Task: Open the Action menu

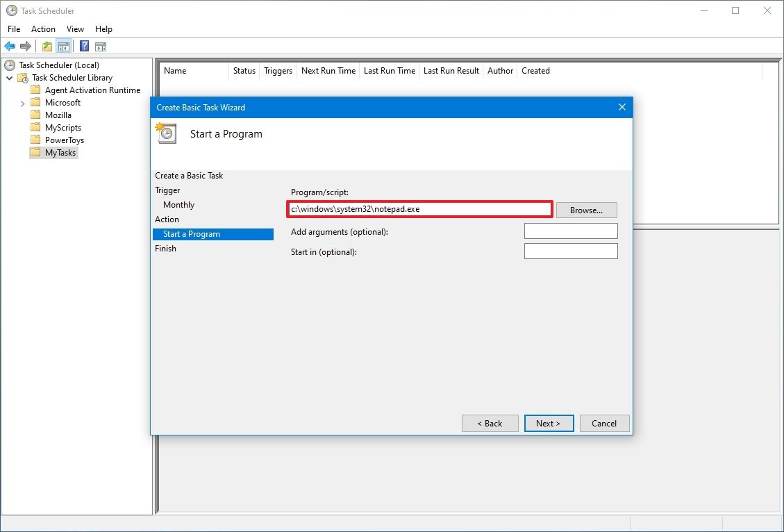Action: [43, 29]
